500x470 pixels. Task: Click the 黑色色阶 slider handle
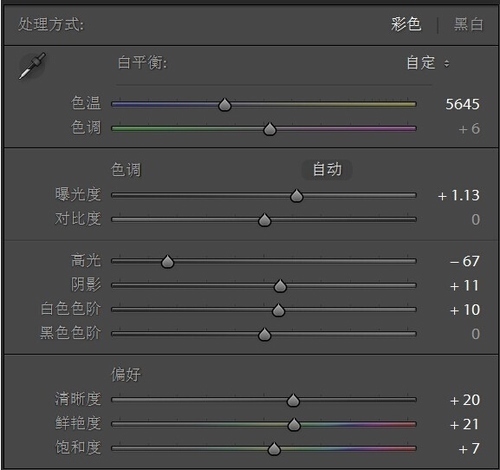[x=265, y=334]
